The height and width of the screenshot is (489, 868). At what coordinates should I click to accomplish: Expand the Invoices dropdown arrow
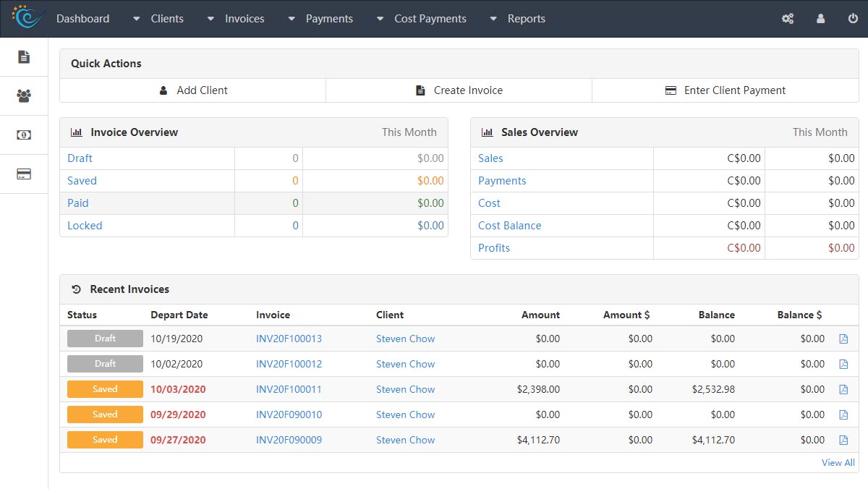pyautogui.click(x=210, y=19)
